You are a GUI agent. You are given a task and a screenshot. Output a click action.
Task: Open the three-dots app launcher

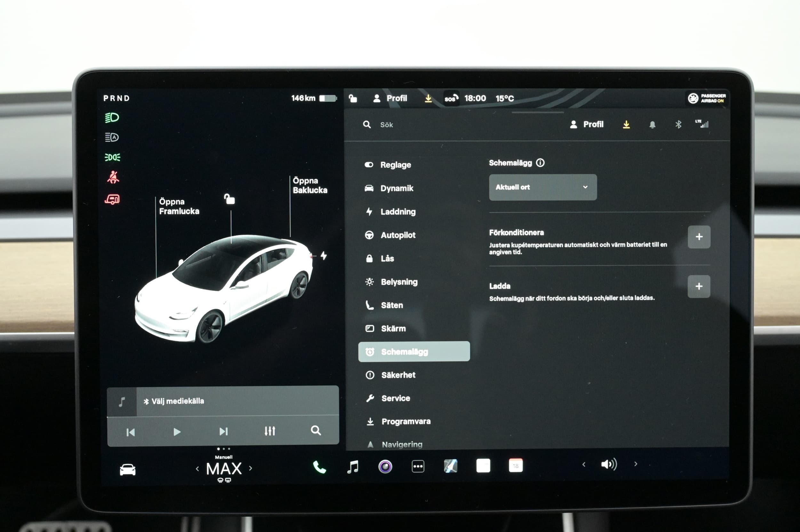[418, 466]
